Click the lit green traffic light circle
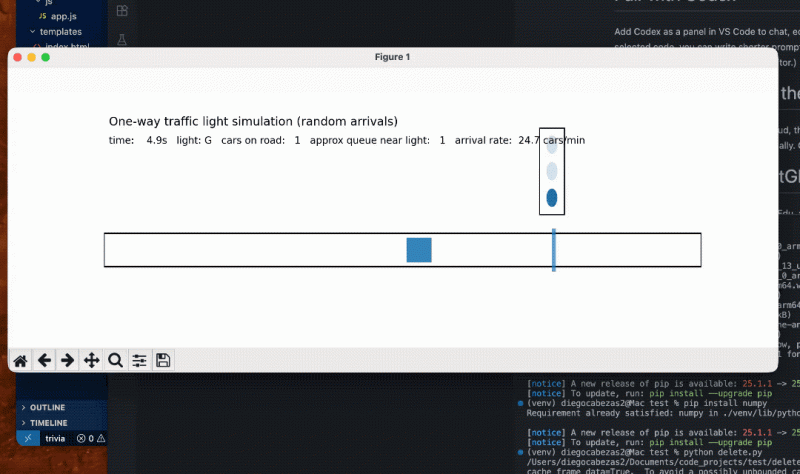800x474 pixels. [x=551, y=197]
